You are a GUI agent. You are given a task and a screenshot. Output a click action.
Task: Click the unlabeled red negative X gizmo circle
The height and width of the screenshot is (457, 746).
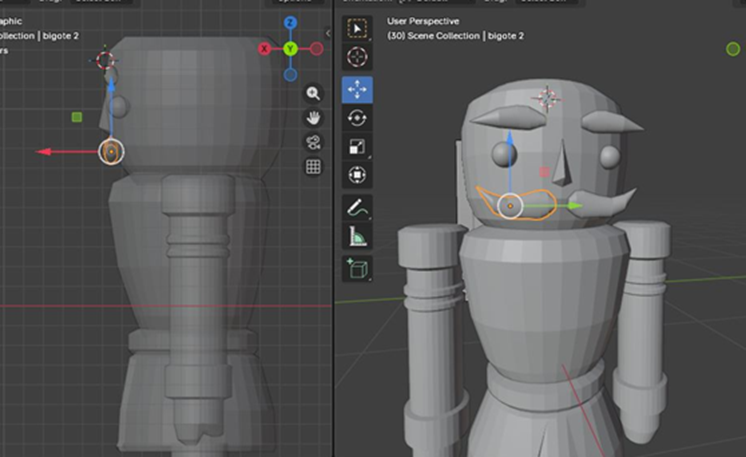(316, 48)
